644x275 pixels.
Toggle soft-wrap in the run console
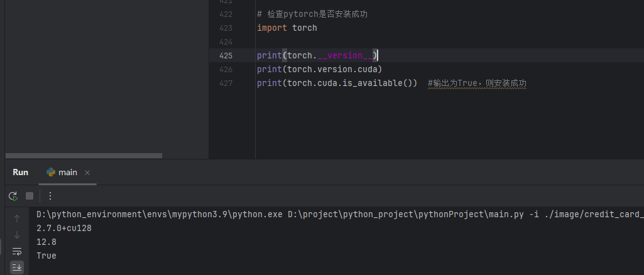tap(17, 251)
